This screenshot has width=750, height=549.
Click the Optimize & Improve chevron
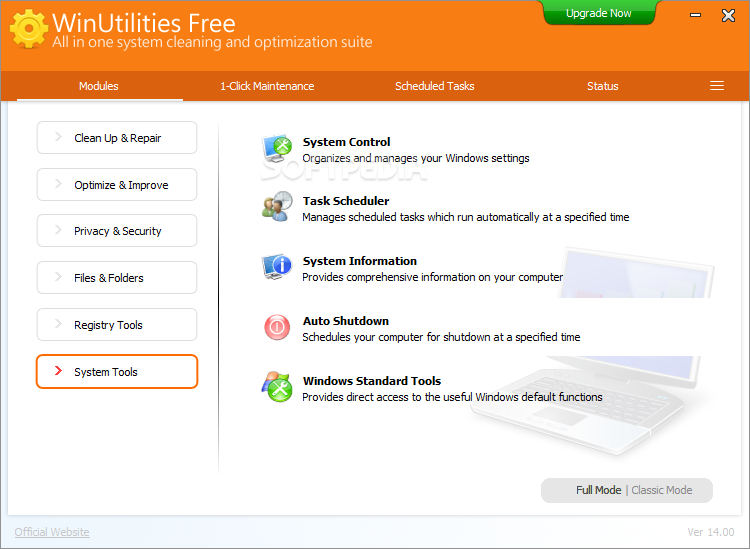point(58,184)
